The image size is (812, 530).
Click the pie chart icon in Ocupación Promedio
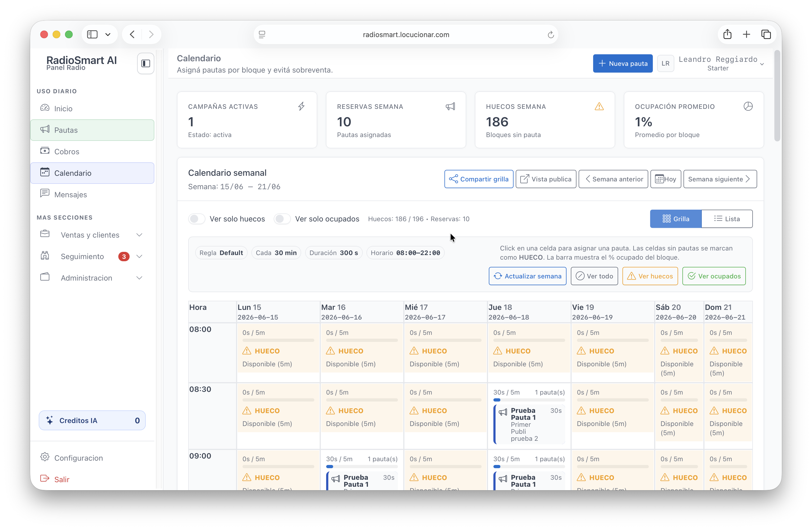(x=748, y=106)
